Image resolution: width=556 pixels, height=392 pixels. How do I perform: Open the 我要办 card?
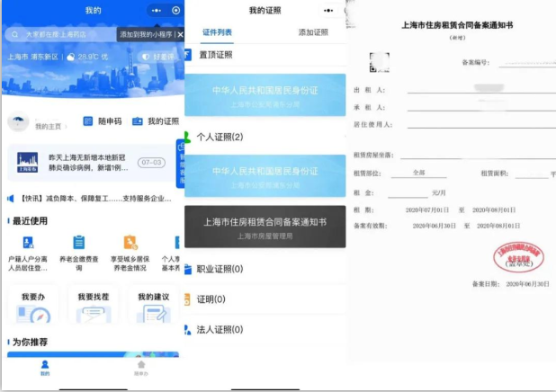(x=33, y=304)
